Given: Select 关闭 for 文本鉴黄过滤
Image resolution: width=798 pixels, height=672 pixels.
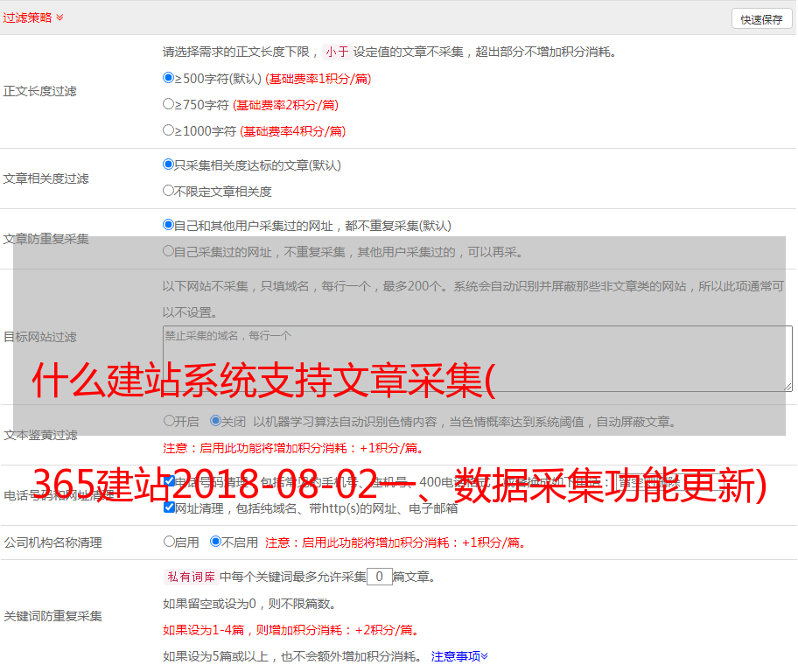Looking at the screenshot, I should point(216,421).
